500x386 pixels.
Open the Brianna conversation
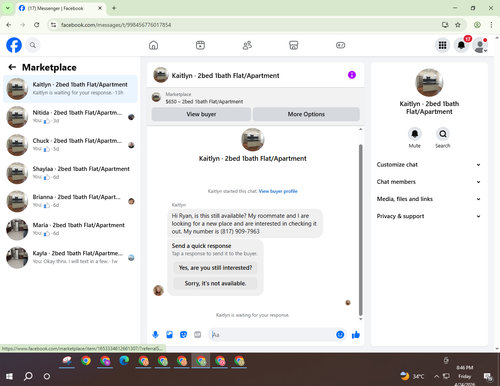[70, 201]
